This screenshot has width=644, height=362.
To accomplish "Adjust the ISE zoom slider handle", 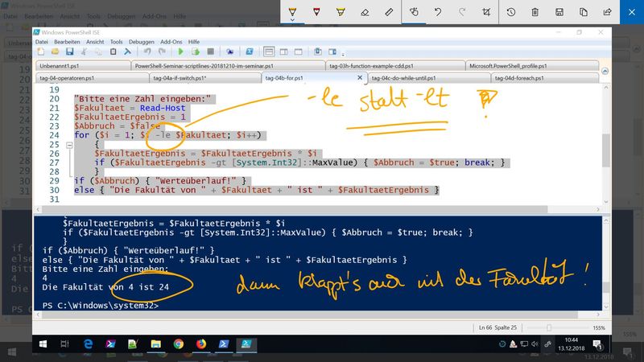I will (x=549, y=328).
